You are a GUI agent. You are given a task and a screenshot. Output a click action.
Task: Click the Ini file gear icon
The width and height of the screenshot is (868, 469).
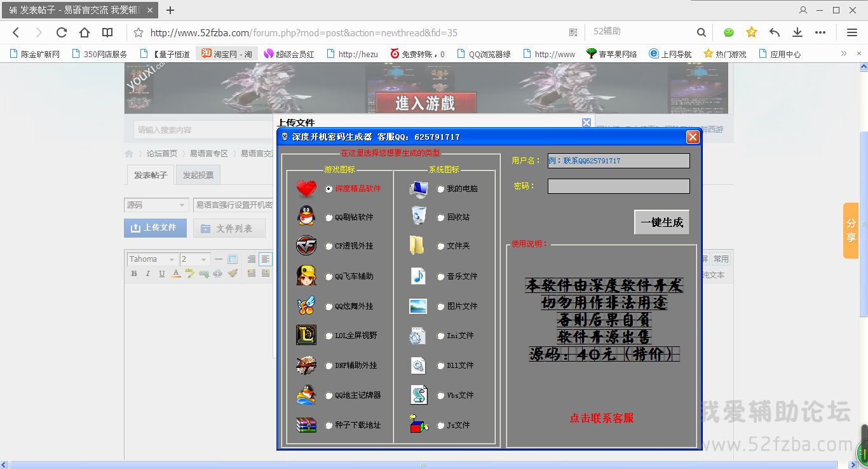[x=417, y=336]
